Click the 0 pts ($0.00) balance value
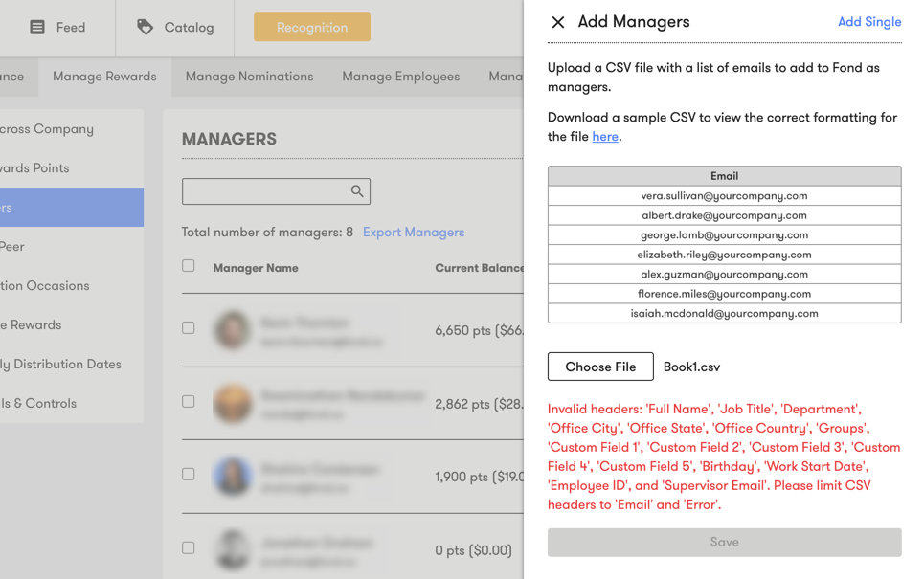924x579 pixels. 473,550
